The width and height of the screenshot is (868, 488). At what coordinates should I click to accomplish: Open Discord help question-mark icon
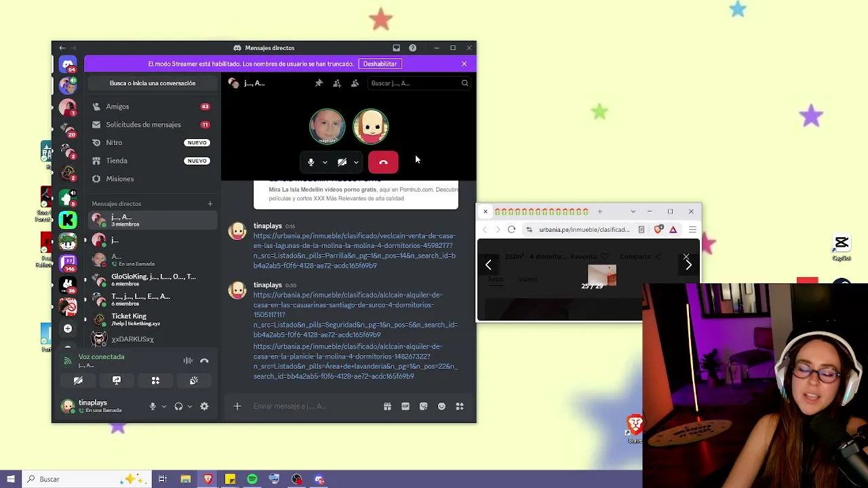(x=412, y=48)
